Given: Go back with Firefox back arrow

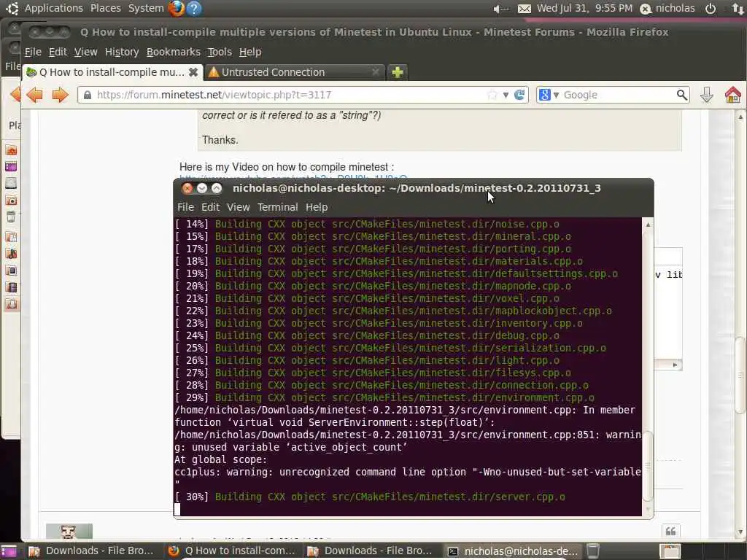Looking at the screenshot, I should click(x=34, y=95).
